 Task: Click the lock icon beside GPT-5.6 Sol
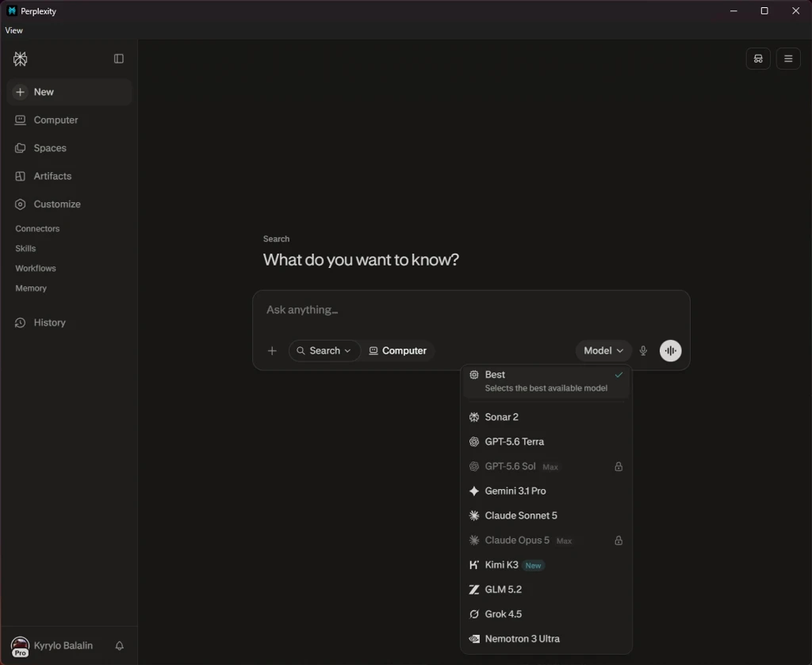pyautogui.click(x=619, y=466)
